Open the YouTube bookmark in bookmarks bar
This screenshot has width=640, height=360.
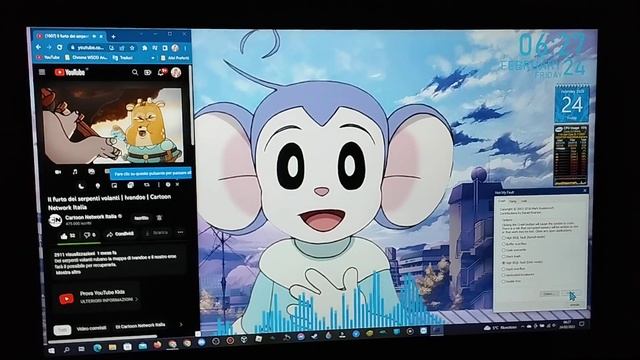[48, 58]
